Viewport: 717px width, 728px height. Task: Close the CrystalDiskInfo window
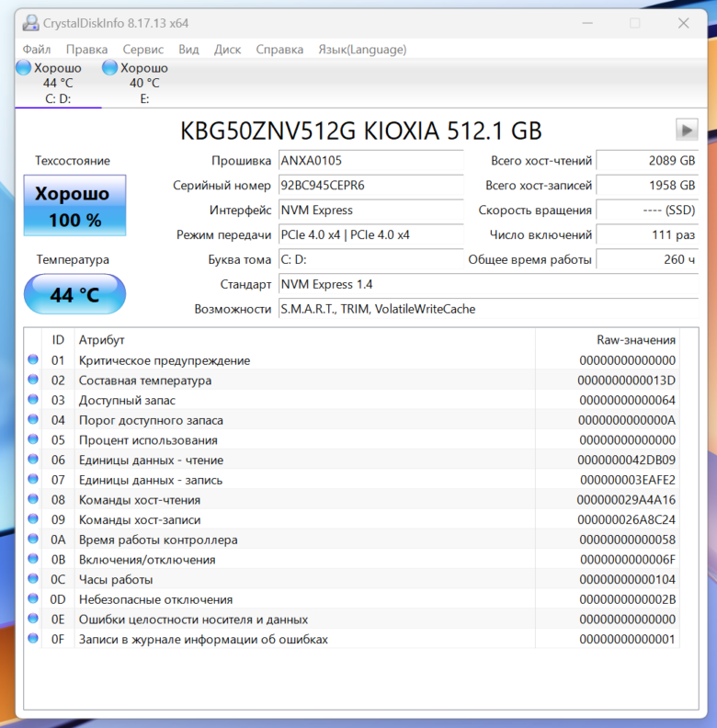[683, 23]
